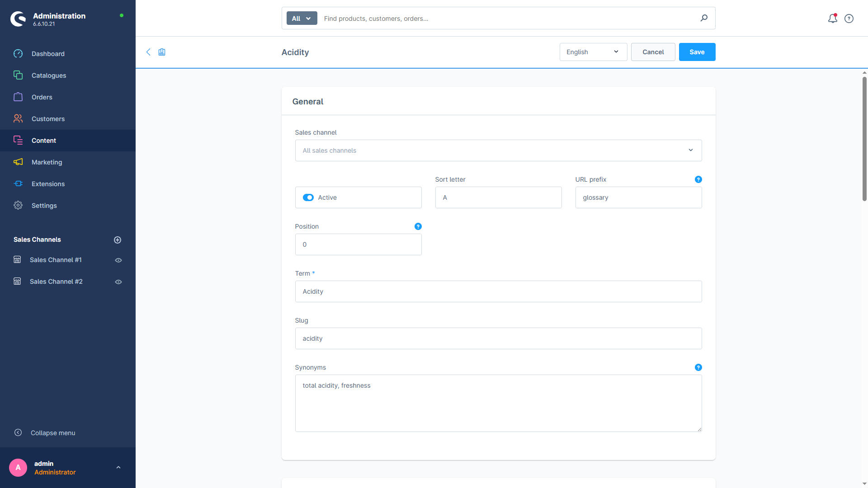Click into the Sort letter field
This screenshot has height=488, width=868.
(x=498, y=197)
